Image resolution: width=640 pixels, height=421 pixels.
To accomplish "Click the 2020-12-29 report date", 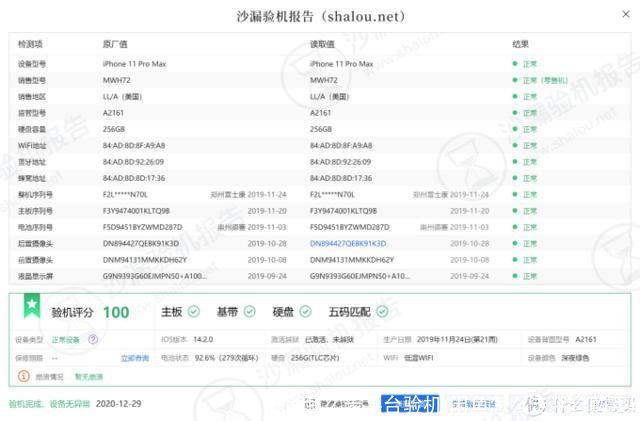I will coord(118,404).
